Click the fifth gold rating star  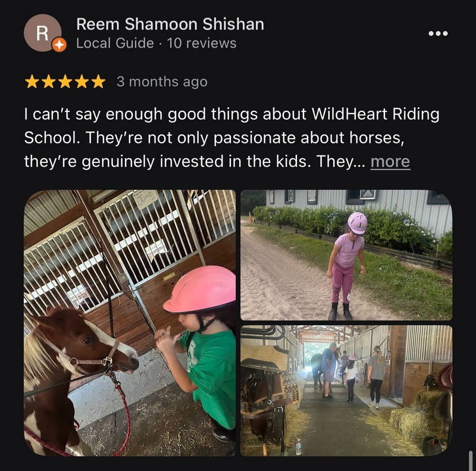tap(98, 82)
